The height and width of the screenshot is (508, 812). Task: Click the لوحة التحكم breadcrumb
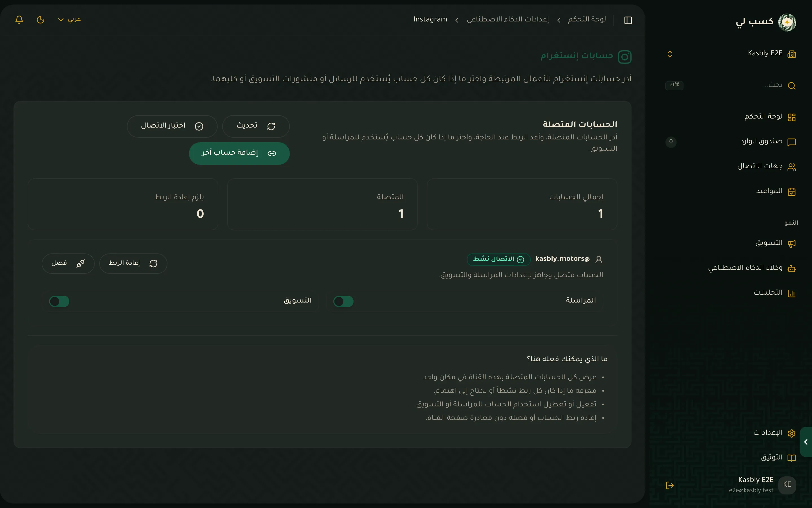click(x=587, y=19)
